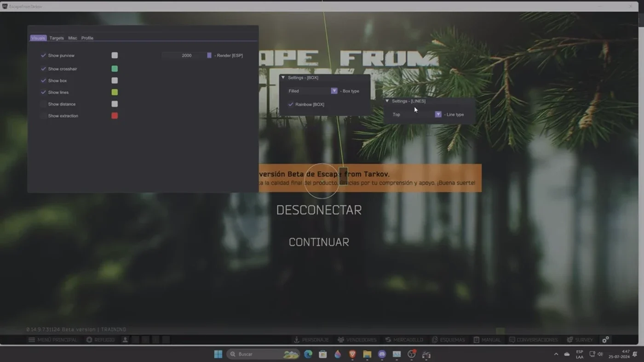The image size is (644, 362).
Task: Switch to the Visuals tab
Action: click(38, 38)
